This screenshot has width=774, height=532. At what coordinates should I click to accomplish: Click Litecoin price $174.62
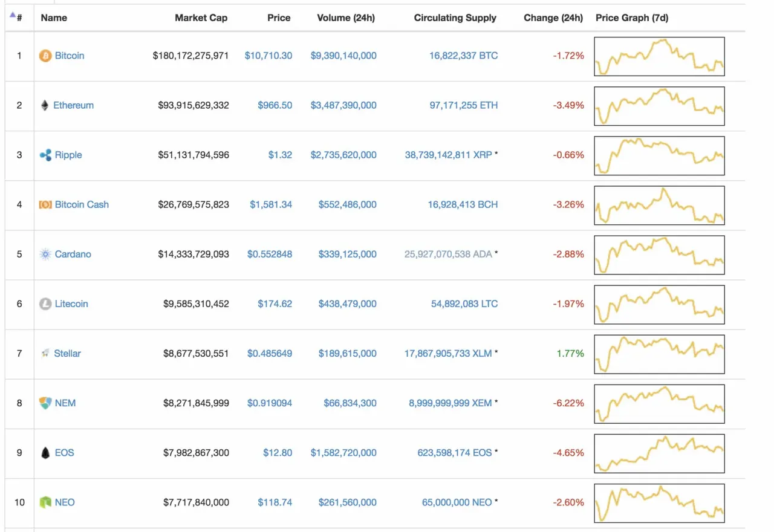pyautogui.click(x=275, y=303)
